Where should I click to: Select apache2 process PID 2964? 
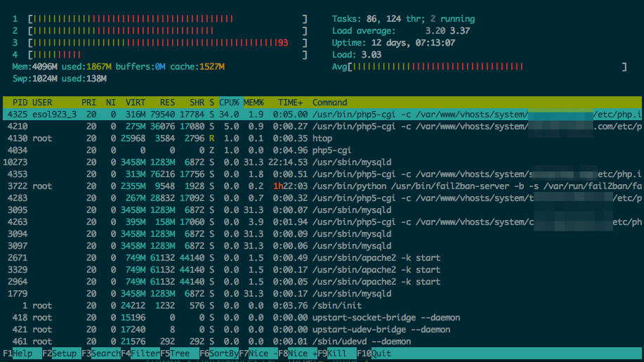[322, 281]
